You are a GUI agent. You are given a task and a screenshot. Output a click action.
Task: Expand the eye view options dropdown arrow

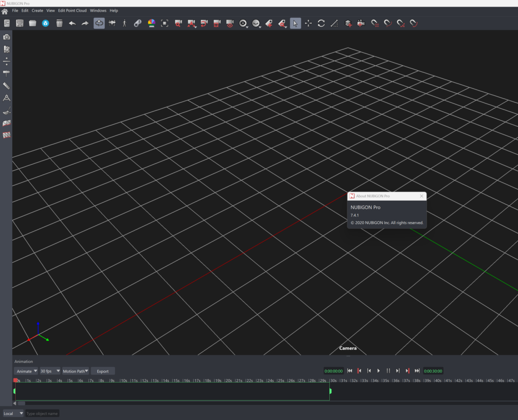pos(247,27)
